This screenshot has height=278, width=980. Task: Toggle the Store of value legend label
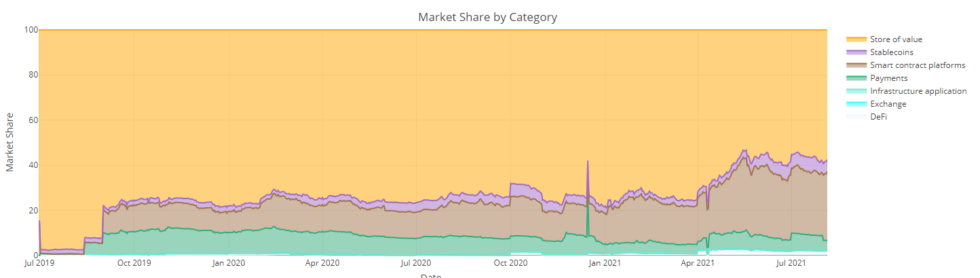click(896, 39)
